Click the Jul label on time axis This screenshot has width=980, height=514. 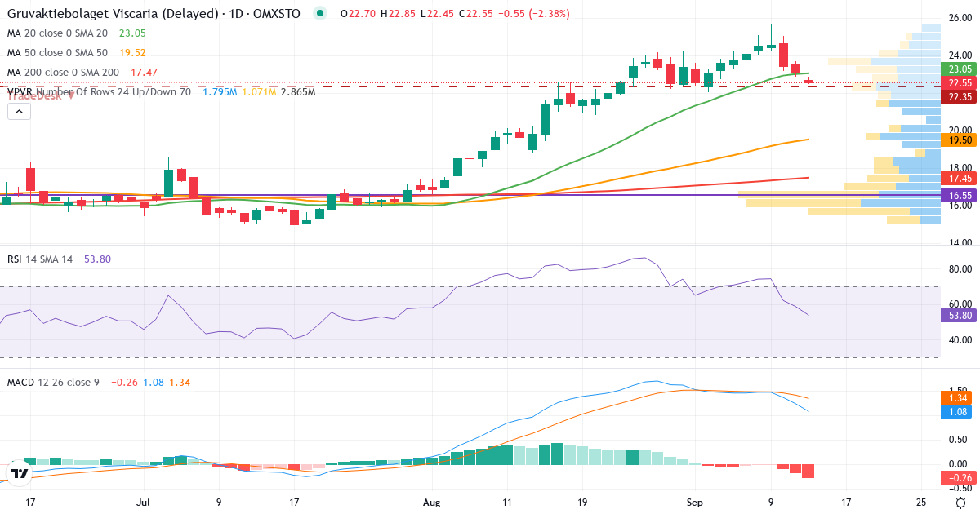tap(144, 503)
